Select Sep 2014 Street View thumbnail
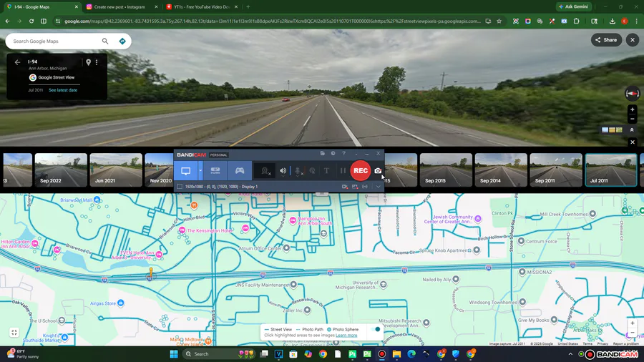Viewport: 644px width, 362px height. [x=501, y=170]
